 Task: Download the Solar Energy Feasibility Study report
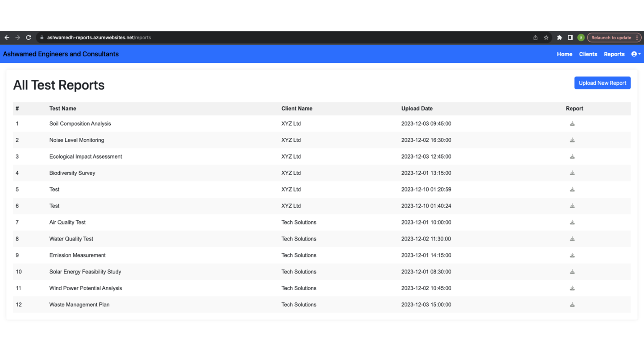[x=572, y=272]
